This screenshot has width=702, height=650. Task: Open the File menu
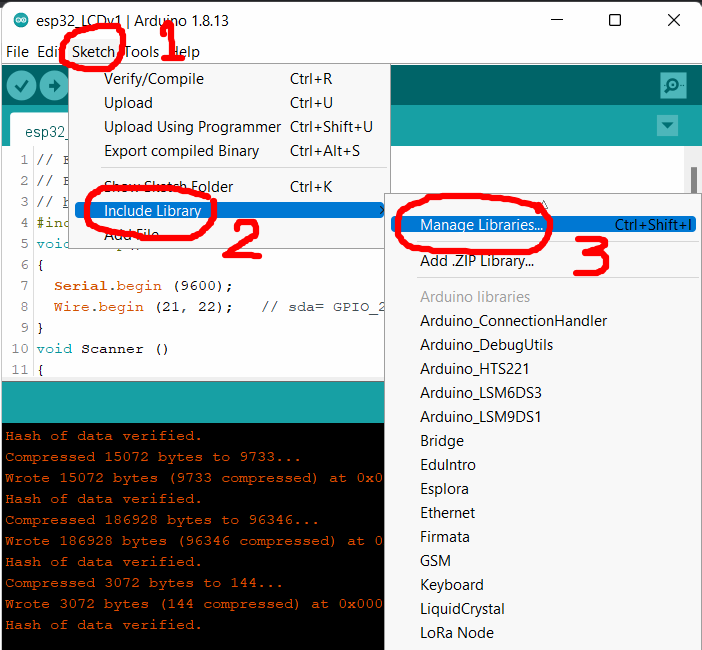(17, 52)
